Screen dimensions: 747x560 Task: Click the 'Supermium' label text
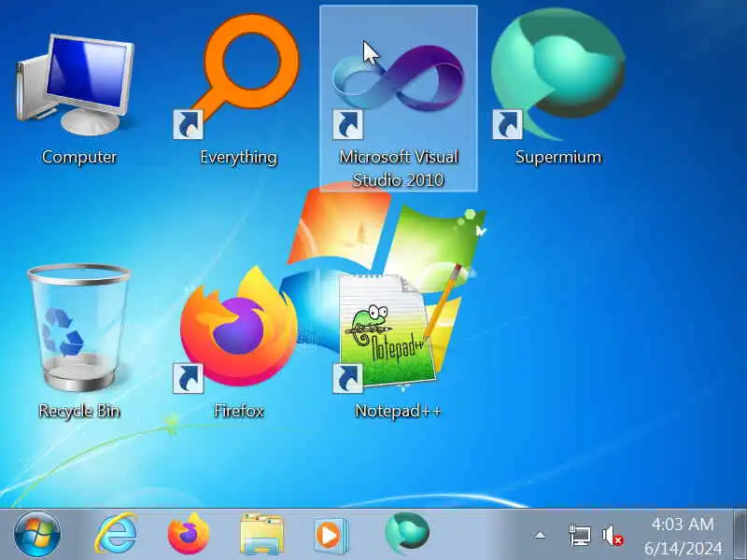[558, 157]
